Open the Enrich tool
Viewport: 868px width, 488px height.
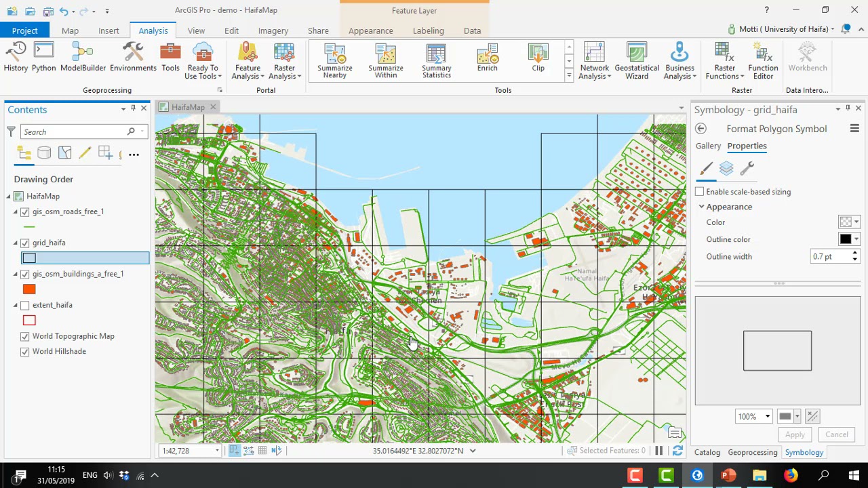pos(487,58)
